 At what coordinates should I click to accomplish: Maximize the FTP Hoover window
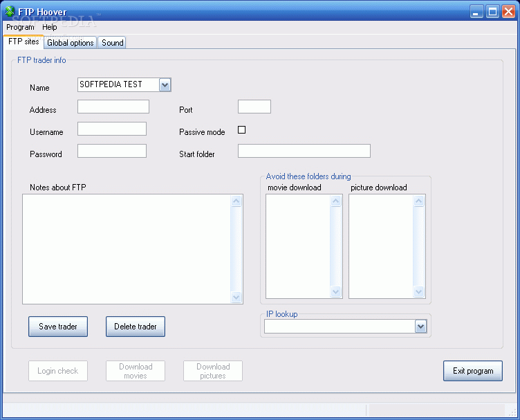(x=492, y=12)
